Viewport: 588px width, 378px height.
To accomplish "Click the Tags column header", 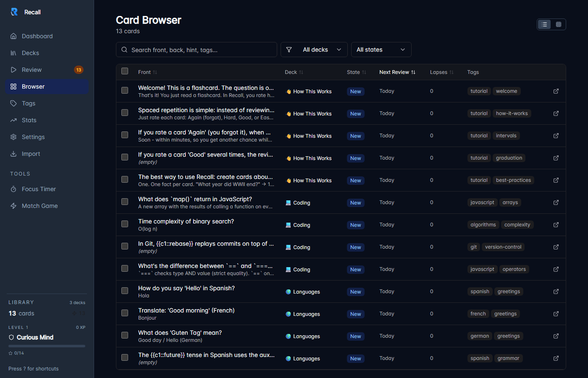I will click(x=473, y=72).
